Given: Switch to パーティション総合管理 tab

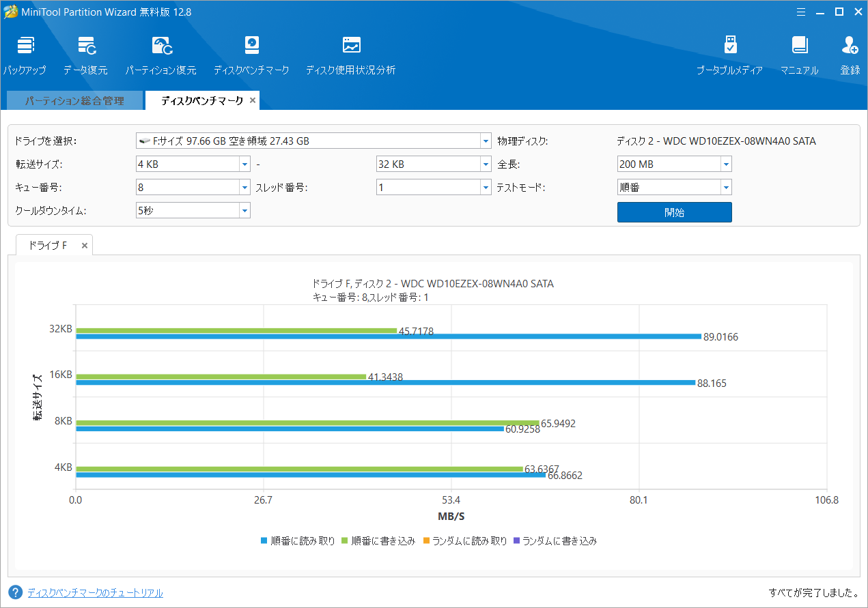Looking at the screenshot, I should [x=74, y=100].
